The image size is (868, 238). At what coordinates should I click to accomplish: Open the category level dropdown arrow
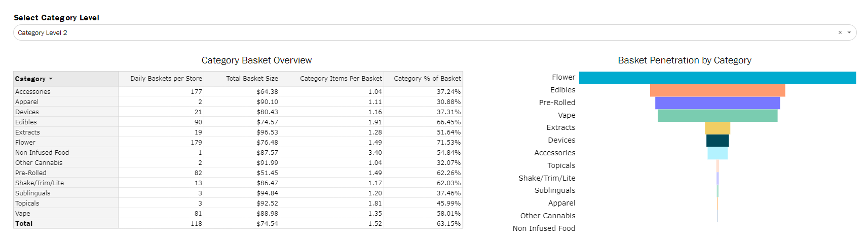tap(849, 32)
